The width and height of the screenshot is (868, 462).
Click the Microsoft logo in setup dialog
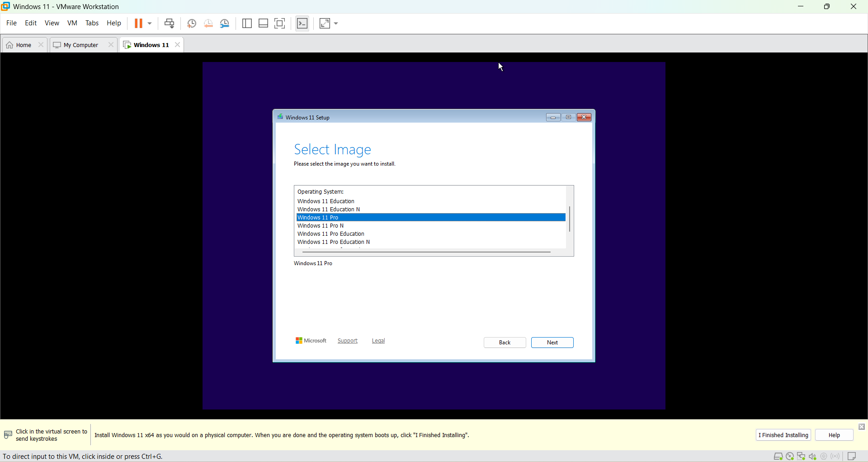[x=311, y=341]
